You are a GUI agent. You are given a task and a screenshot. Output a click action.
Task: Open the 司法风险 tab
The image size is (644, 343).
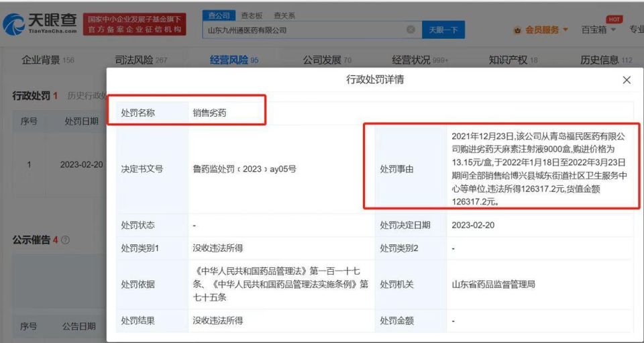coord(141,60)
